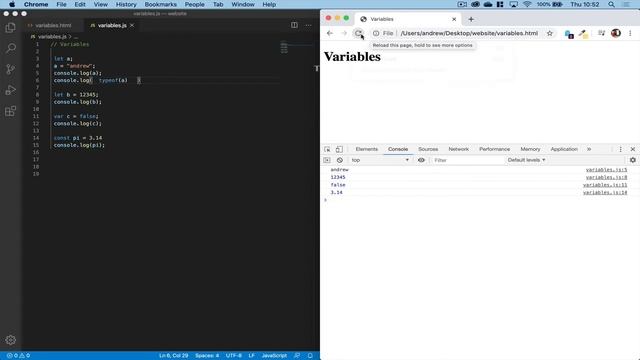Viewport: 640px width, 360px height.
Task: Click the feedback icon in status bar
Action: pyautogui.click(x=297, y=356)
